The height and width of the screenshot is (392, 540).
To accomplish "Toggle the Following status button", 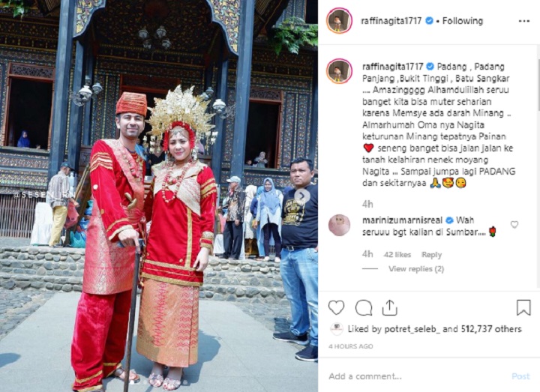I will [462, 21].
